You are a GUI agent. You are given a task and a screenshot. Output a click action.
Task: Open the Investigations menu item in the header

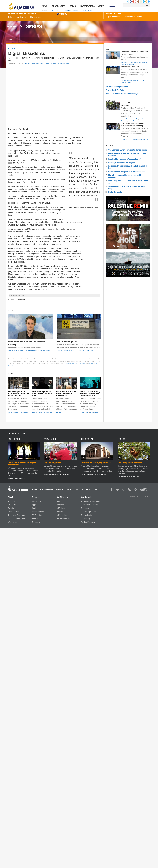pos(87,6)
